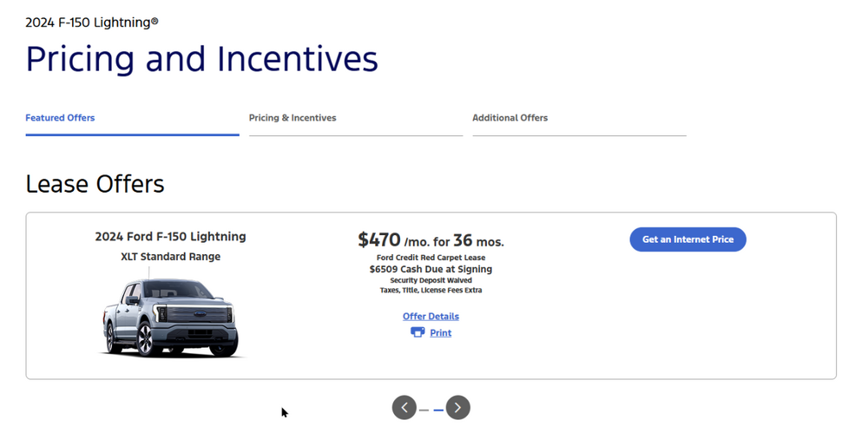Advance to the next lease offer
The height and width of the screenshot is (446, 868).
(458, 408)
